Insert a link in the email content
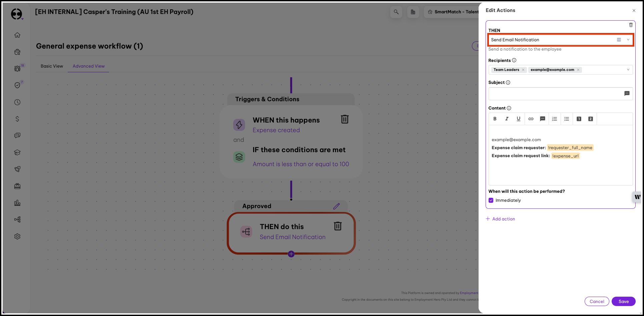 (531, 119)
